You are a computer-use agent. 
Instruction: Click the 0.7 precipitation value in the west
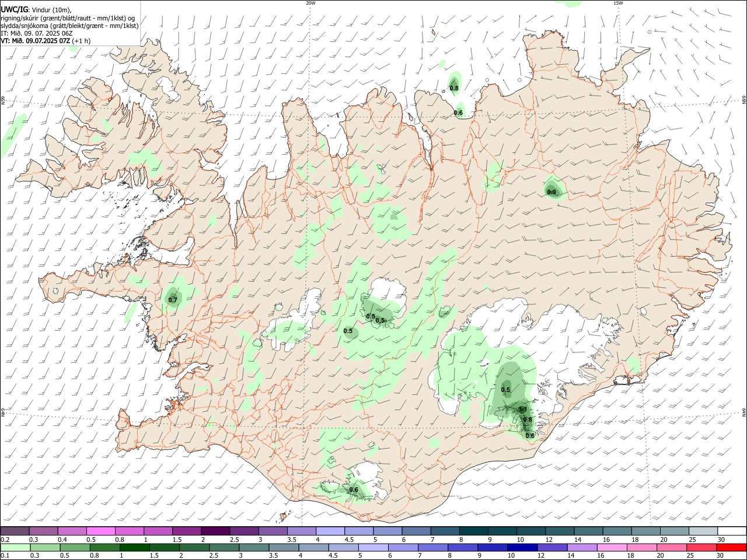tap(173, 300)
